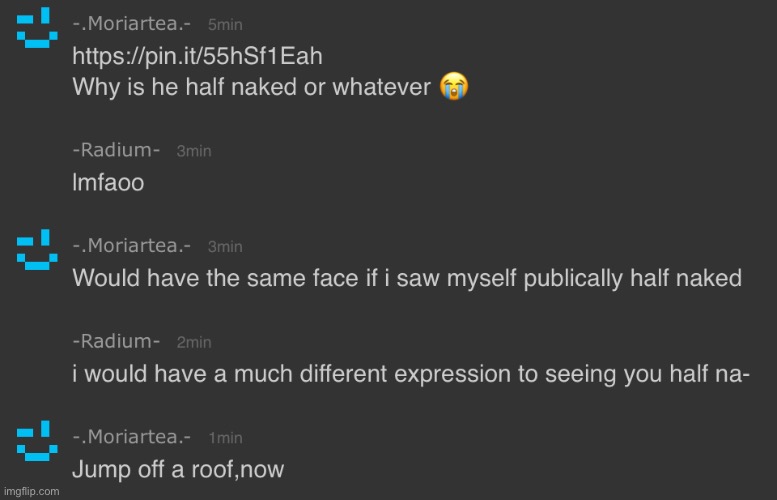Click the -Radium- username above "lmfaoo"
777x500 pixels.
[x=117, y=150]
